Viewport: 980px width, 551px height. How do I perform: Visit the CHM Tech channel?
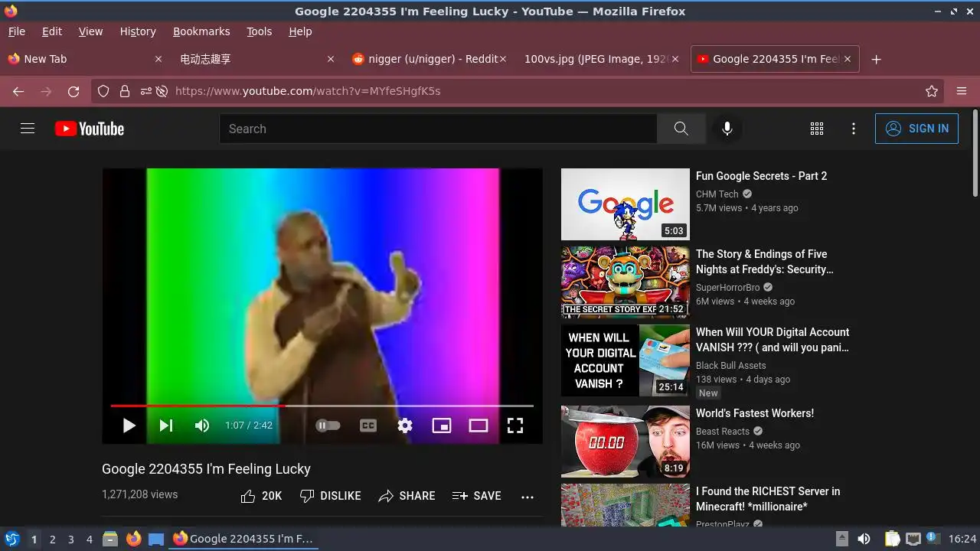(717, 194)
